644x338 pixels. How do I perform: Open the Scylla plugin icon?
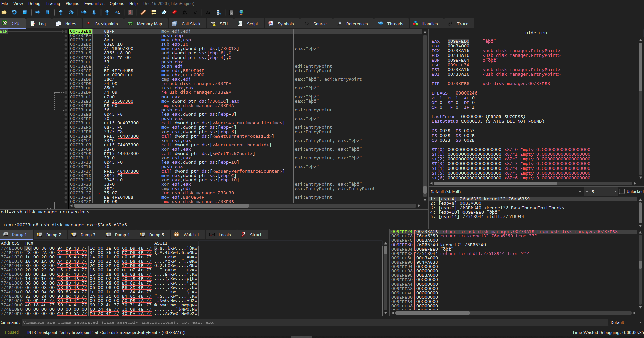[x=130, y=12]
